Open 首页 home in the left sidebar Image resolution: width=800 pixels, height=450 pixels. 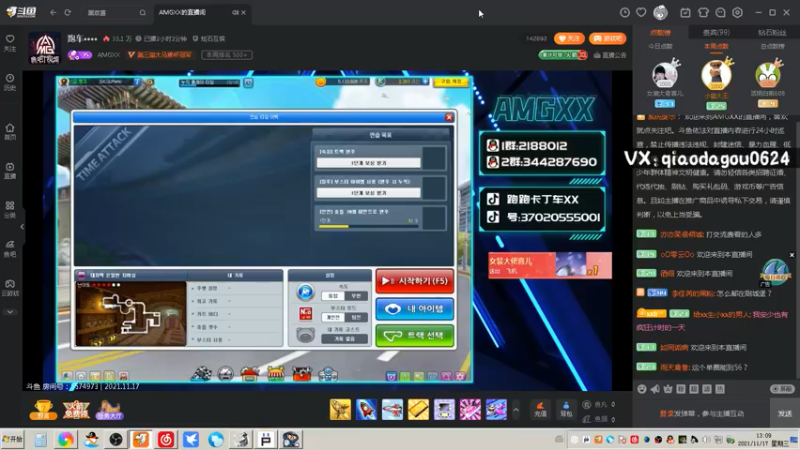(x=10, y=132)
